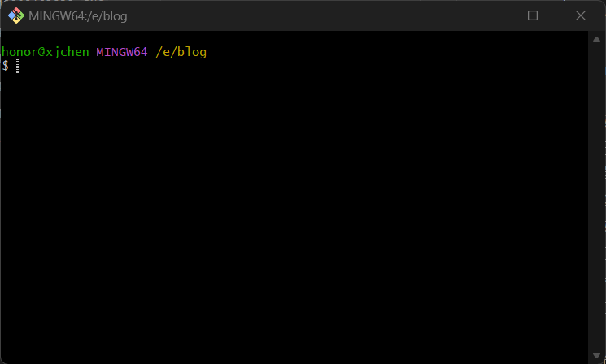Maximize the MINGW64 terminal window
The image size is (606, 364).
pyautogui.click(x=533, y=15)
